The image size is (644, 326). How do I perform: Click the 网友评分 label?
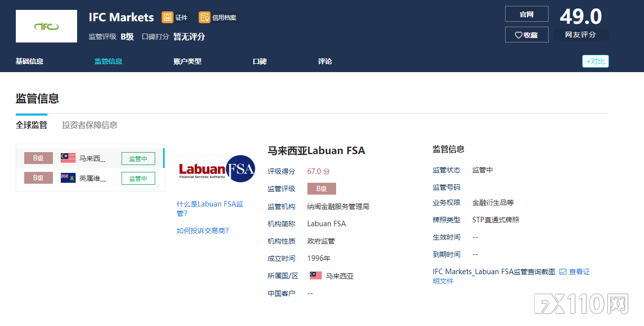point(581,35)
